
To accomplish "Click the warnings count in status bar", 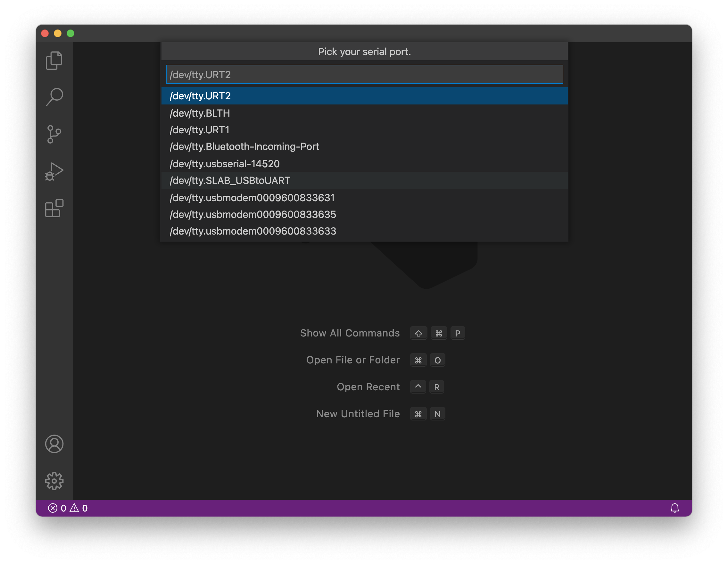I will [x=79, y=508].
